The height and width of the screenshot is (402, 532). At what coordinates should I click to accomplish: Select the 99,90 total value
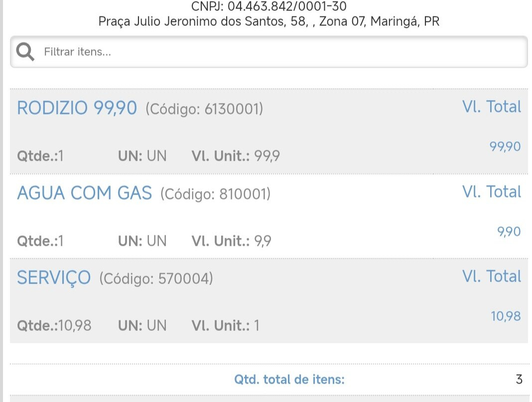(505, 146)
